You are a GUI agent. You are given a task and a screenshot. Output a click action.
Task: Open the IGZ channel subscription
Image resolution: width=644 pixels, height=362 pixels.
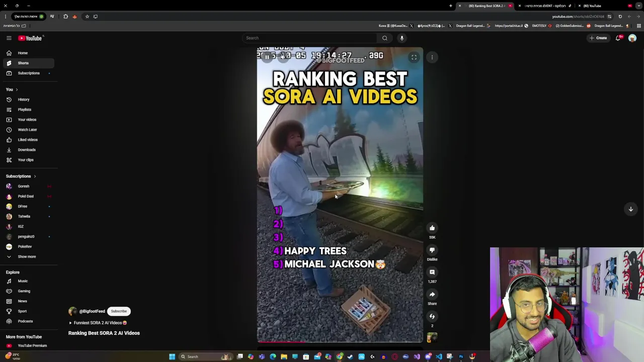pos(28,227)
